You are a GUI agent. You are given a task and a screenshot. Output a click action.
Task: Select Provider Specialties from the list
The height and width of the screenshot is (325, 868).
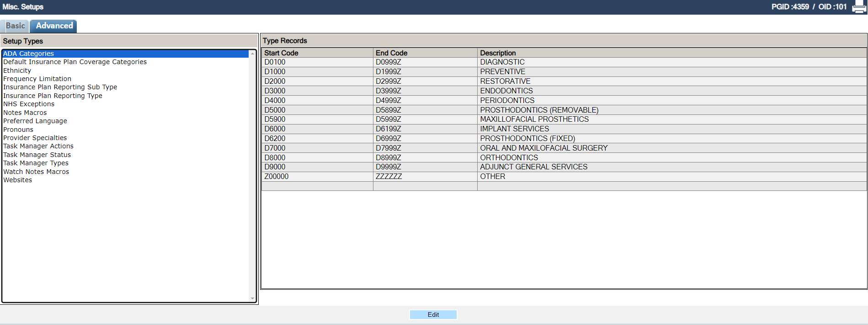coord(35,138)
